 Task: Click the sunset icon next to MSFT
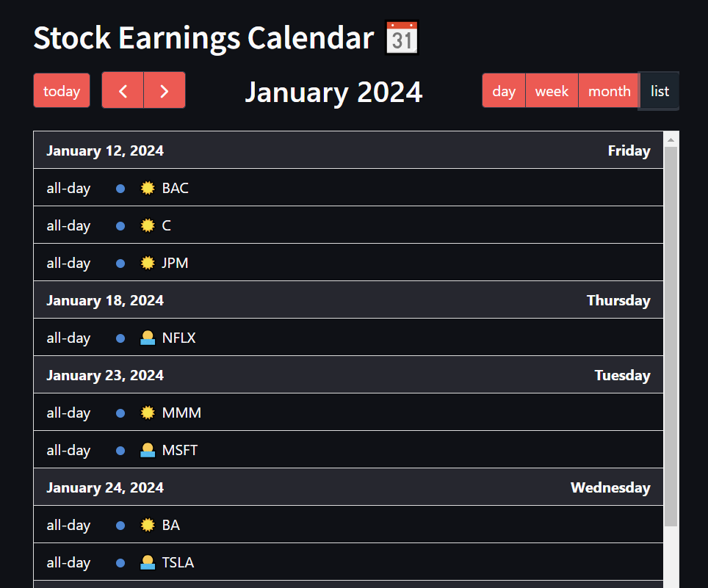[x=148, y=450]
